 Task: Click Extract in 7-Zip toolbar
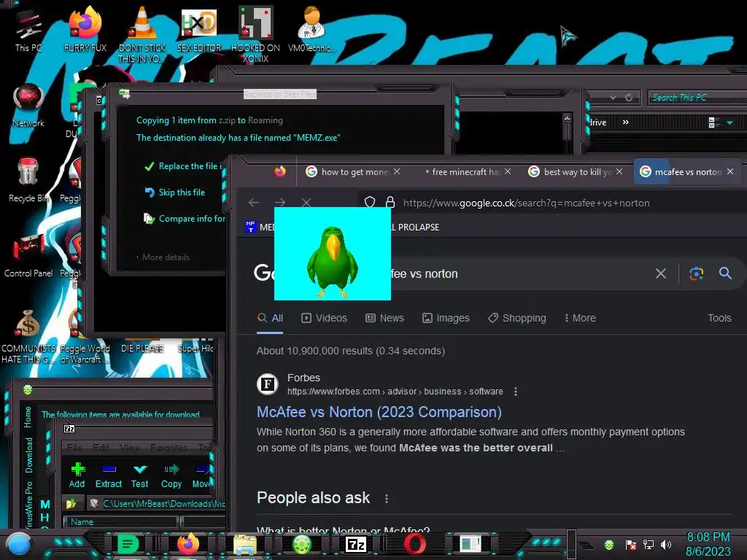(109, 475)
